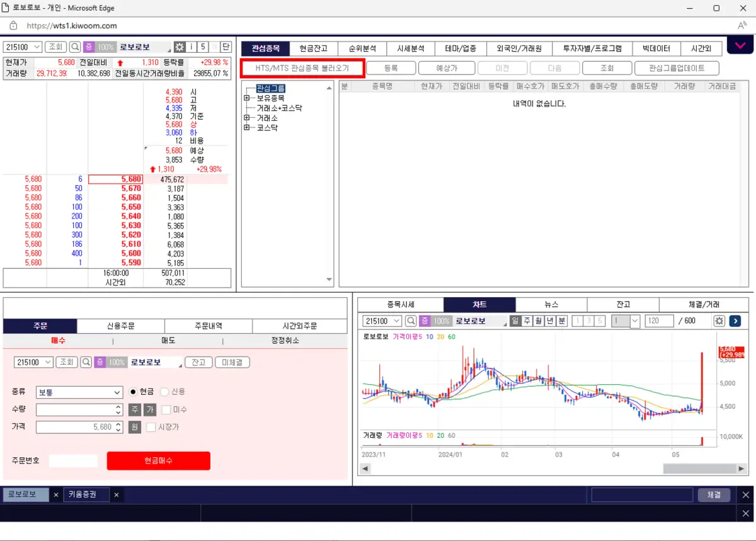Click the '수량' quantity input field
756x541 pixels.
(x=79, y=410)
